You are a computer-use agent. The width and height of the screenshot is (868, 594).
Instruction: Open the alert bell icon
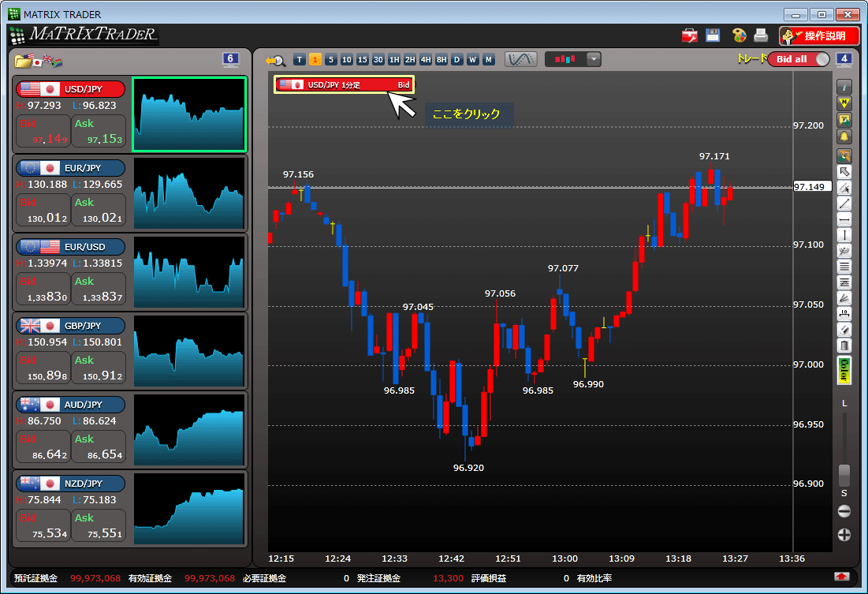844,136
